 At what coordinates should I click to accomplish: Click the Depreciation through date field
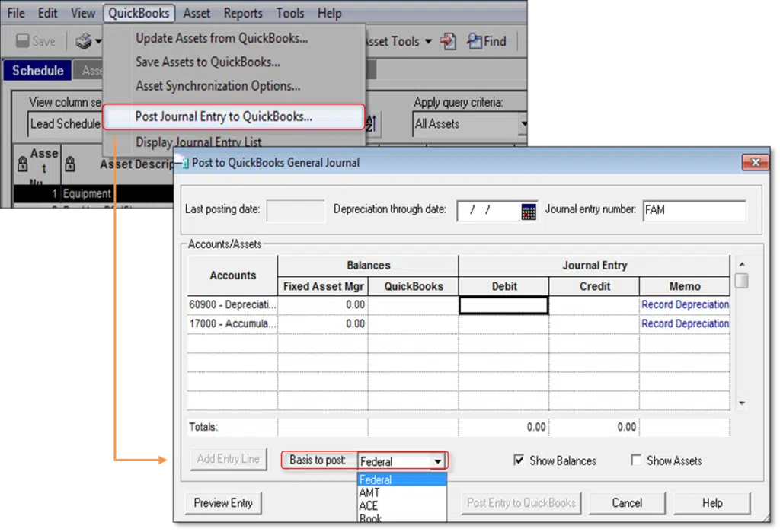pyautogui.click(x=488, y=211)
